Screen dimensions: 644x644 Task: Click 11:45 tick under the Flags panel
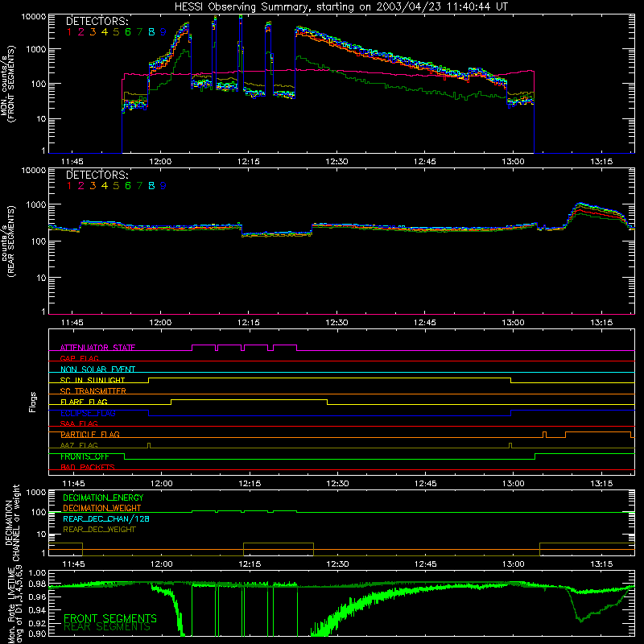tap(73, 484)
